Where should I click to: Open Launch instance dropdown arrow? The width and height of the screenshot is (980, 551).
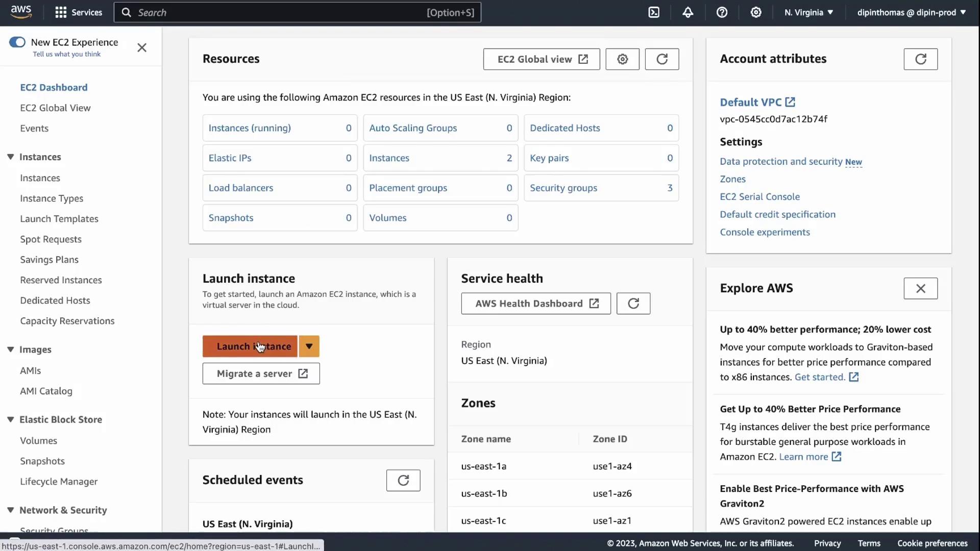tap(309, 346)
